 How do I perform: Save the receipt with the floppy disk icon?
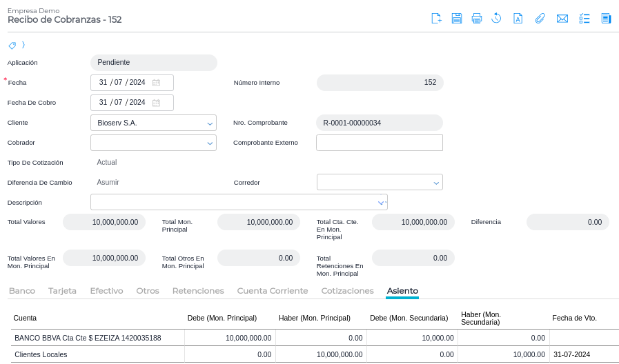click(x=457, y=19)
